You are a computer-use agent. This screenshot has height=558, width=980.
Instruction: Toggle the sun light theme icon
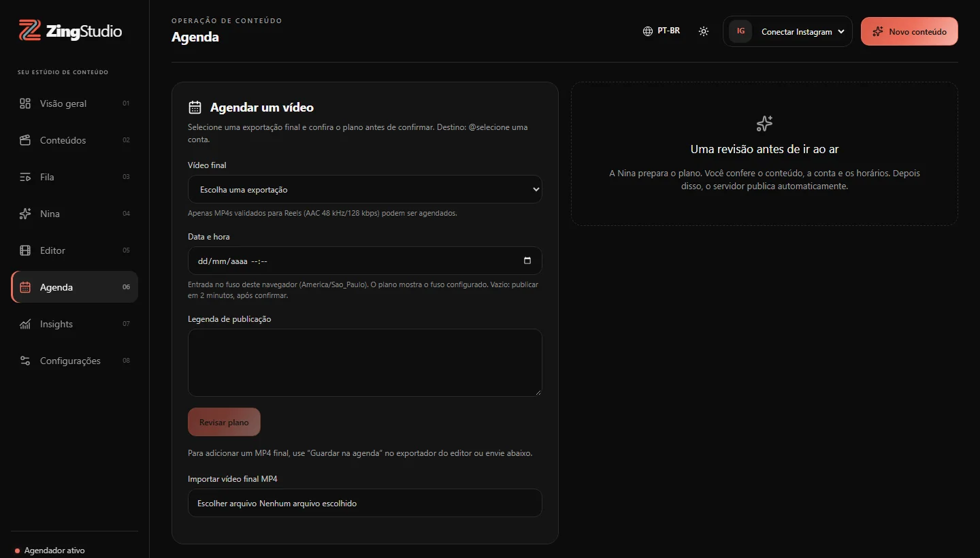pyautogui.click(x=704, y=31)
